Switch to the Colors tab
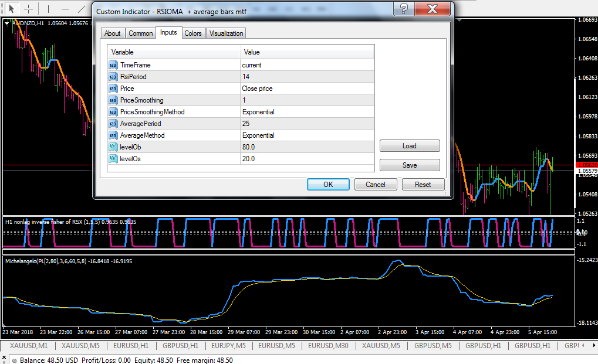Viewport: 598px width, 364px height. pyautogui.click(x=193, y=33)
